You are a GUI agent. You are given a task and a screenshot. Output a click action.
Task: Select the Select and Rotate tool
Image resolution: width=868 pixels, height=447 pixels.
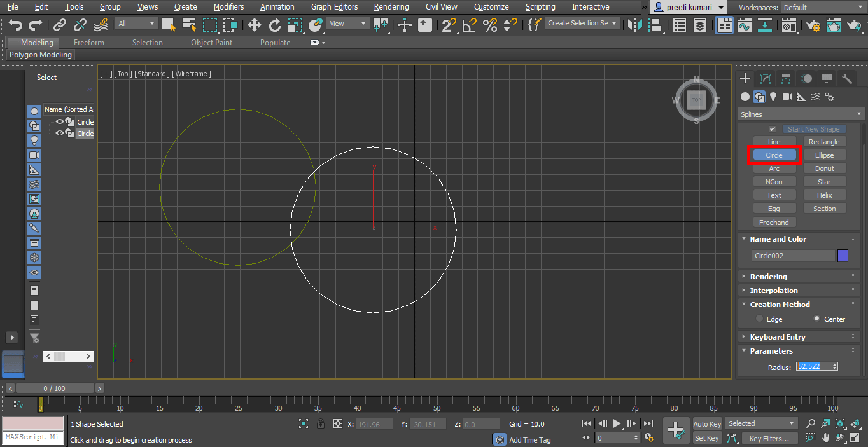click(x=275, y=25)
